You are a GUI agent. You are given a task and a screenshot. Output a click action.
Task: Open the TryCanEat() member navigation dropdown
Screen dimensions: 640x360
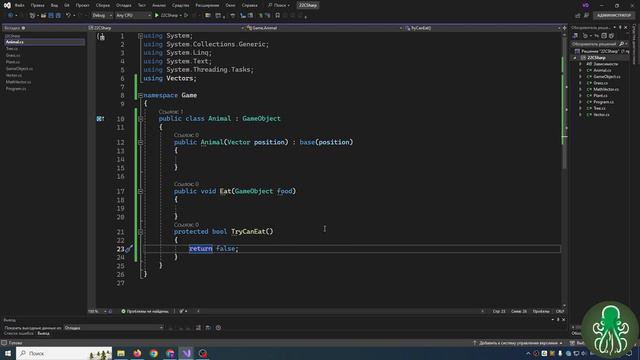[x=483, y=28]
